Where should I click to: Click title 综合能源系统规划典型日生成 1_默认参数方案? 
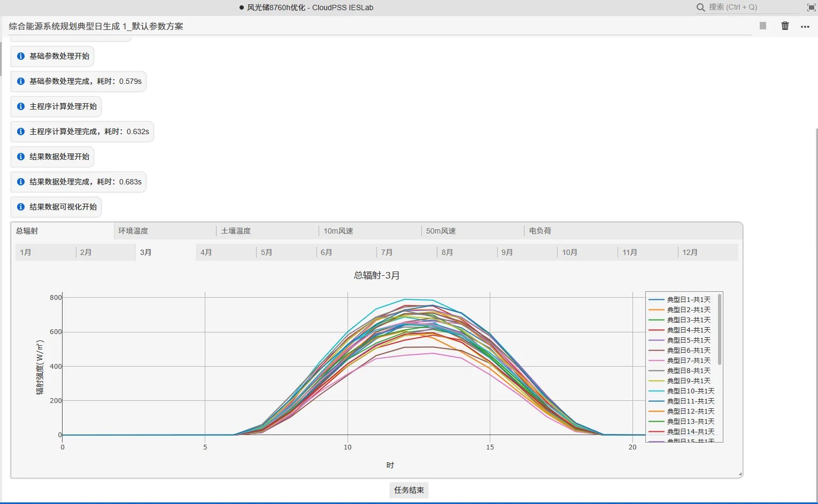[x=96, y=26]
